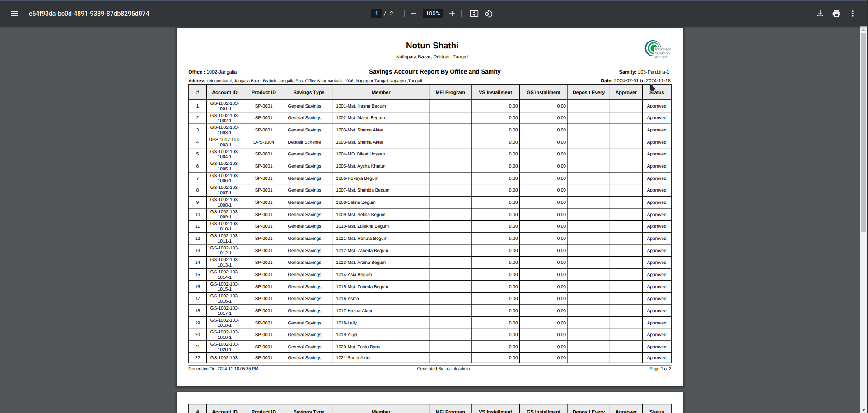868x413 pixels.
Task: Click member 1001-Mst. Hasna Begum
Action: [x=361, y=106]
